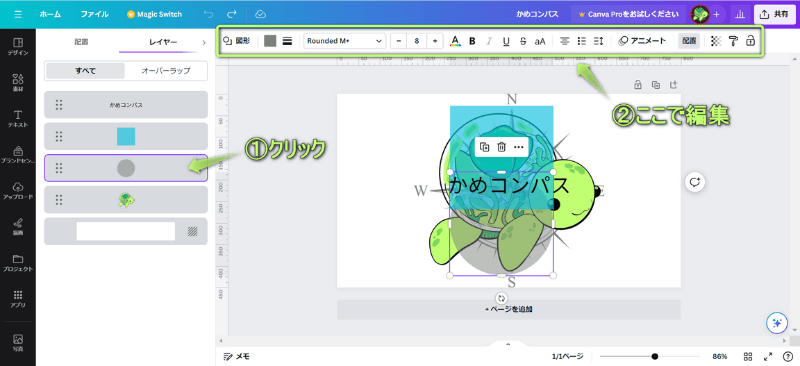Open the プロジェクト panel
This screenshot has width=800, height=366.
[x=18, y=263]
